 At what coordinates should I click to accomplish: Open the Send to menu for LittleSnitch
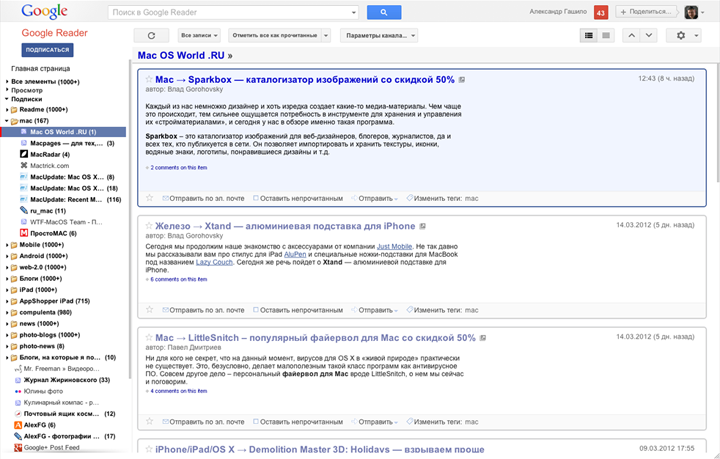coord(375,422)
